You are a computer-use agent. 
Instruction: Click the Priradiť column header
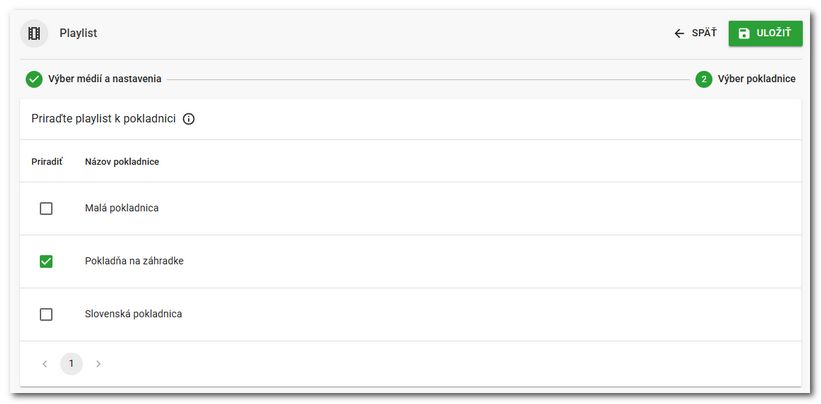click(47, 162)
